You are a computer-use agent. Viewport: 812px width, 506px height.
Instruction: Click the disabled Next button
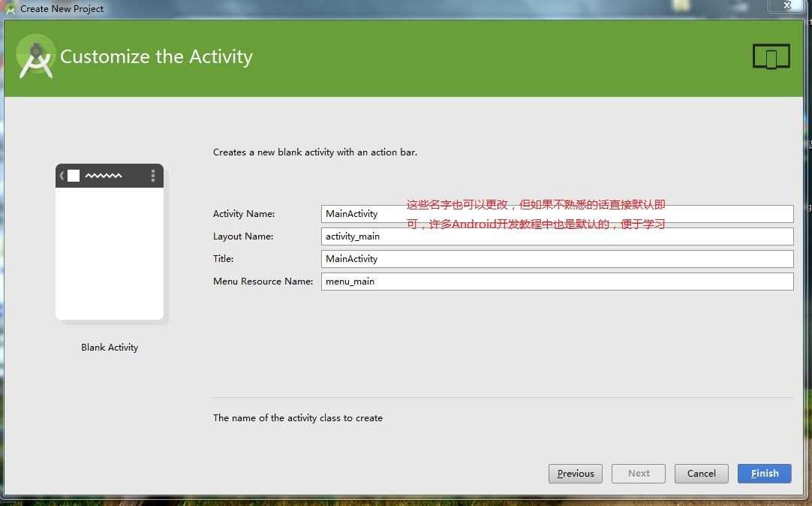click(x=638, y=474)
